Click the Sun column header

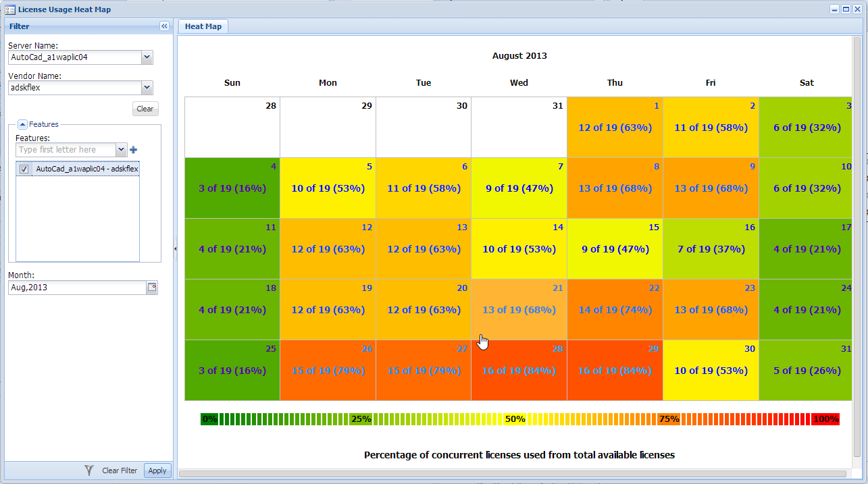[x=232, y=83]
